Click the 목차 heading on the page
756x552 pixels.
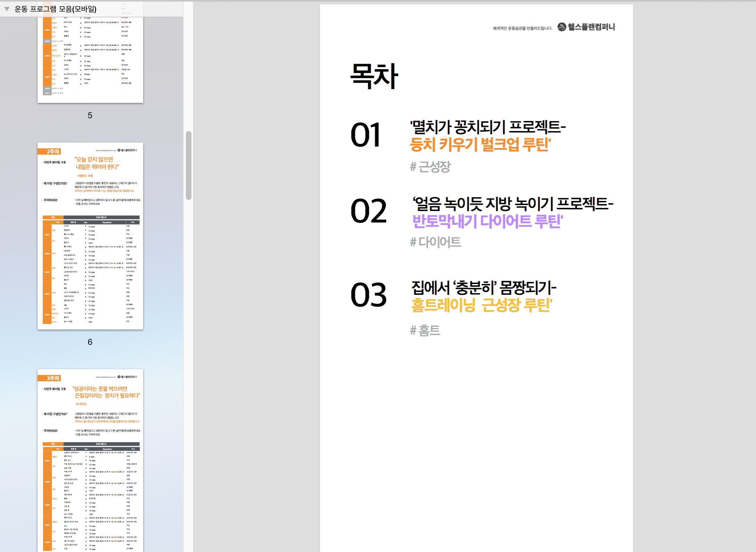[374, 76]
